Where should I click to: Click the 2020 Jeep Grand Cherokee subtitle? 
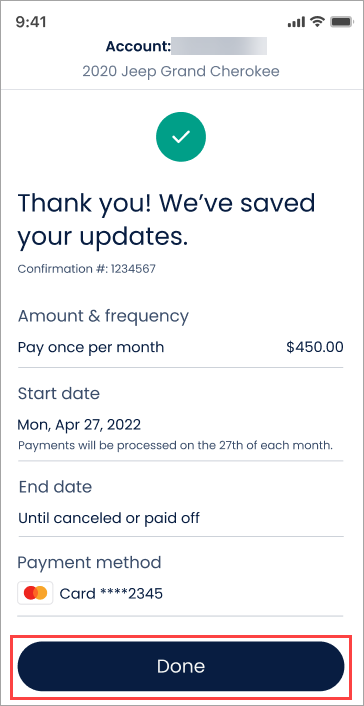tap(181, 71)
